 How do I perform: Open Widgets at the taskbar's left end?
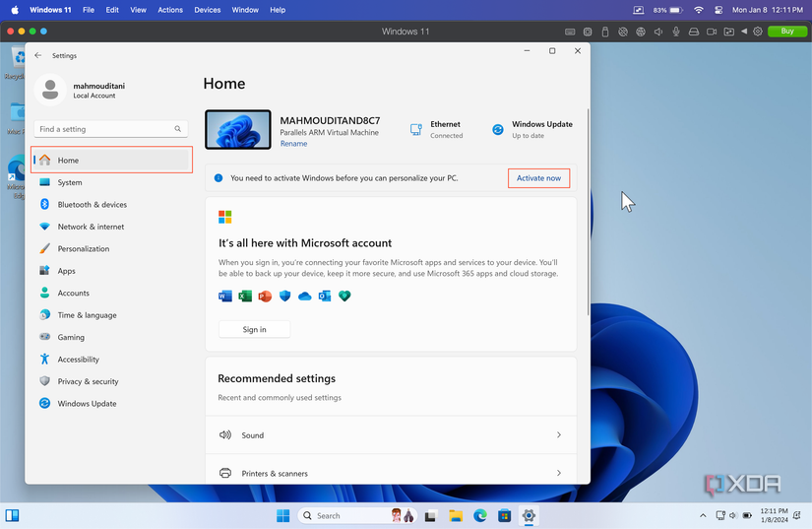[13, 515]
